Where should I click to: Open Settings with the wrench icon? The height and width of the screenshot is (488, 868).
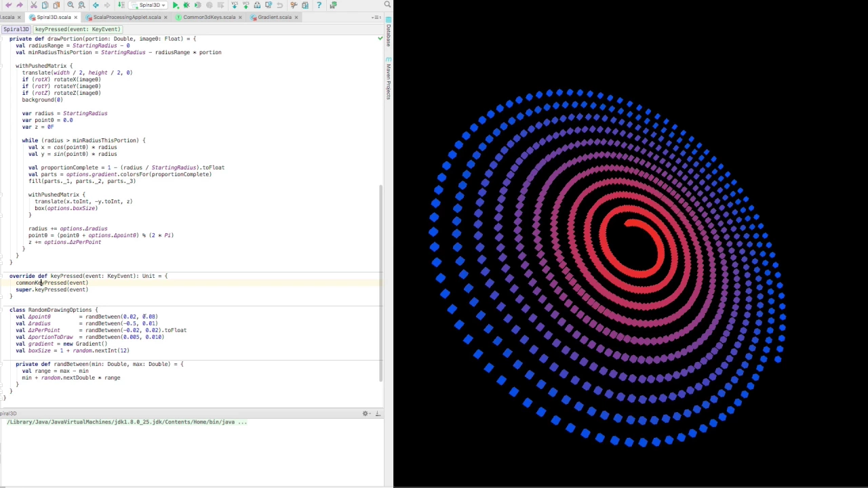coord(294,5)
